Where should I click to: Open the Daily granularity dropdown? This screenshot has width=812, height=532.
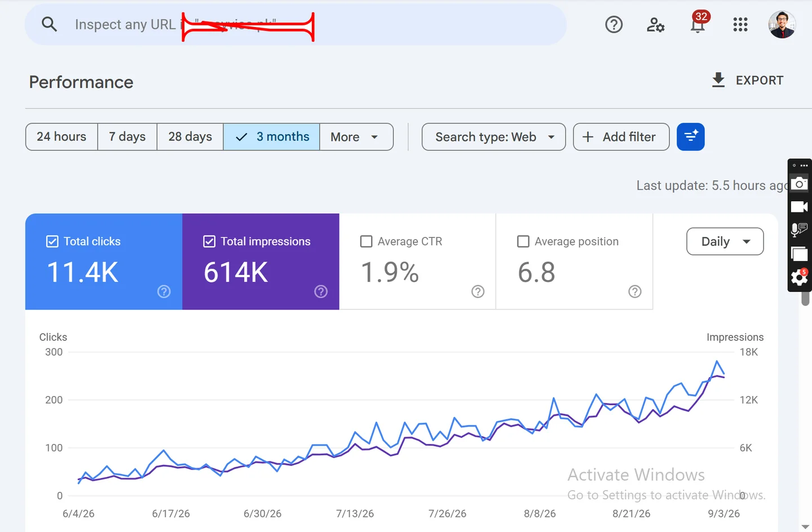(x=725, y=241)
